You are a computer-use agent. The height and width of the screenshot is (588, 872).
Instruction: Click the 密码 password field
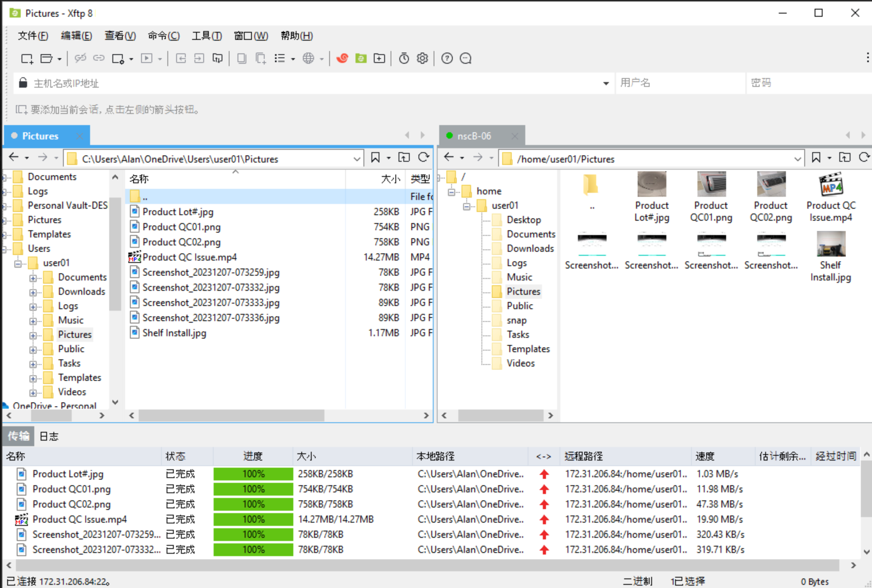(809, 83)
